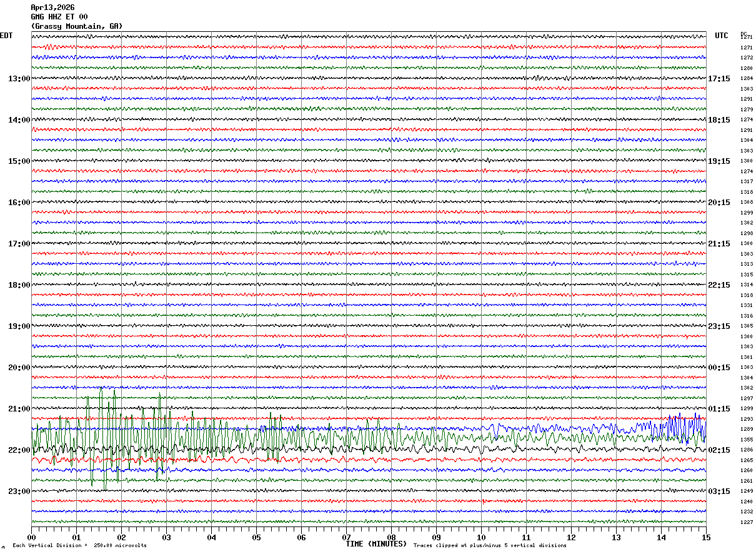The height and width of the screenshot is (554, 756).
Task: Click the 17:15 UTC row label
Action: 719,79
